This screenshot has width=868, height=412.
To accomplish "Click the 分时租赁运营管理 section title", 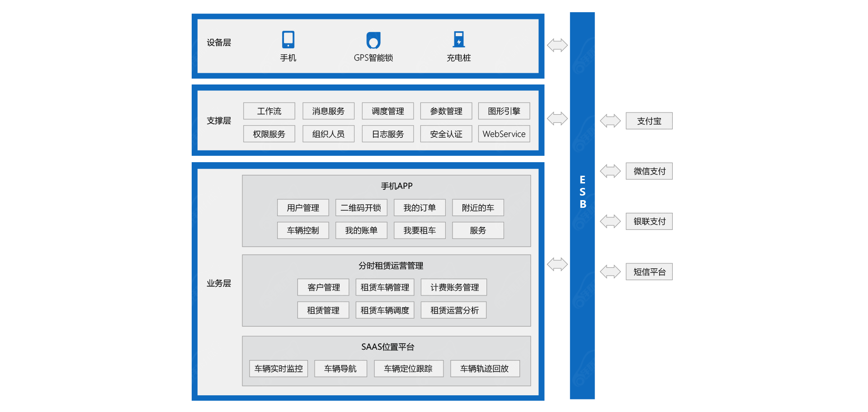I will coord(391,266).
